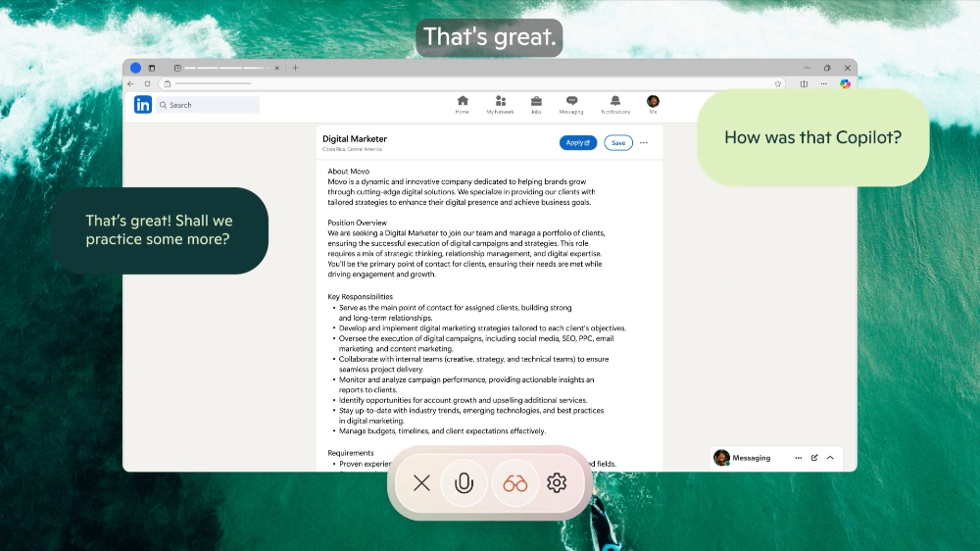Open My Network in LinkedIn nav
This screenshot has height=551, width=980.
click(x=500, y=104)
